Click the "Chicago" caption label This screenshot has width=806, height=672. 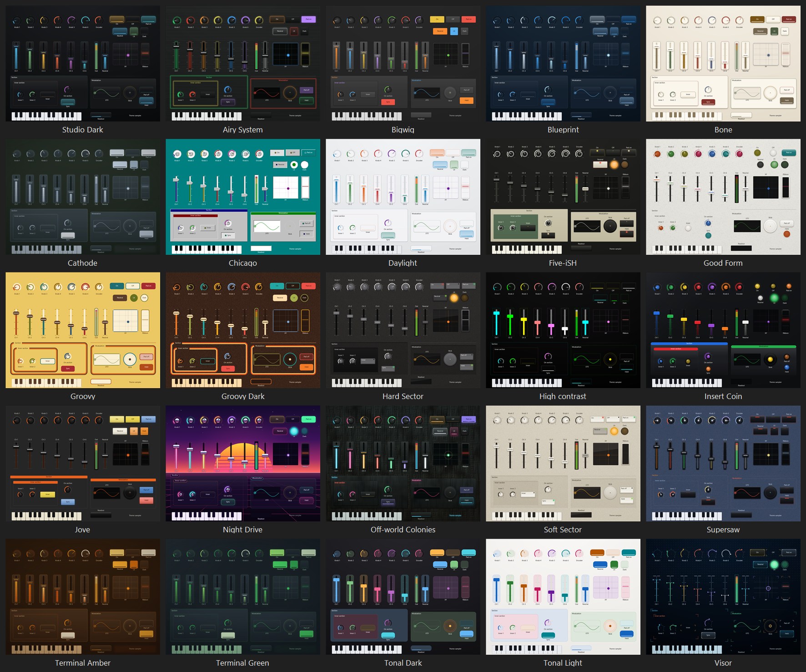(x=243, y=263)
